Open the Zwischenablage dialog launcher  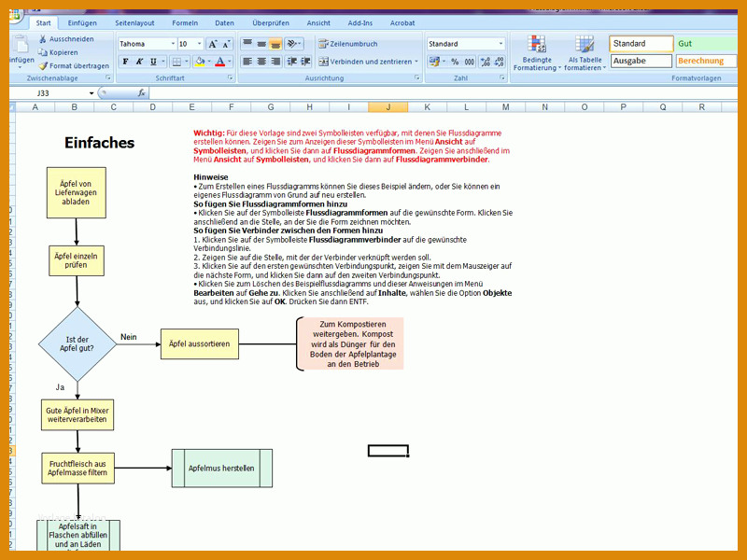click(108, 77)
